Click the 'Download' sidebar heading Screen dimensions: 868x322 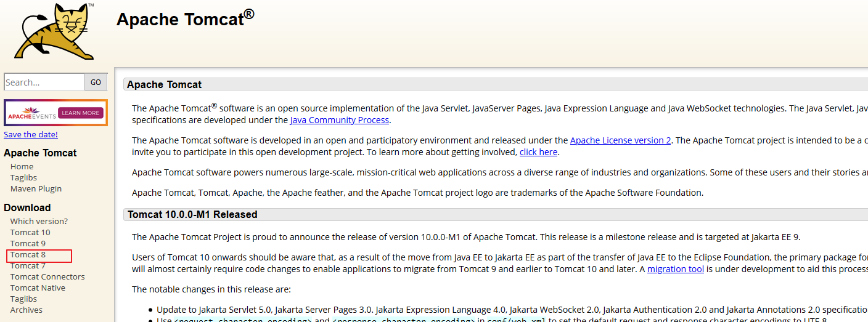(27, 208)
